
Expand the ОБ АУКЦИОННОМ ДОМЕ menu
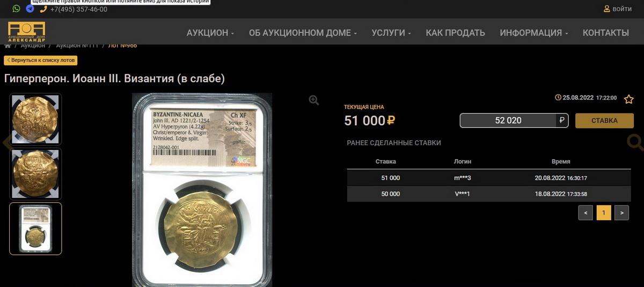tap(303, 33)
